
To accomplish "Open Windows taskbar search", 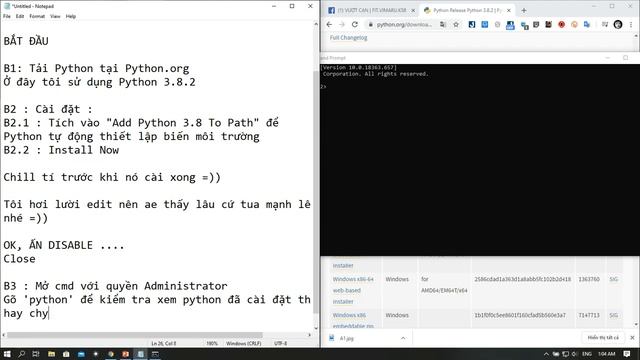I will pos(22,354).
